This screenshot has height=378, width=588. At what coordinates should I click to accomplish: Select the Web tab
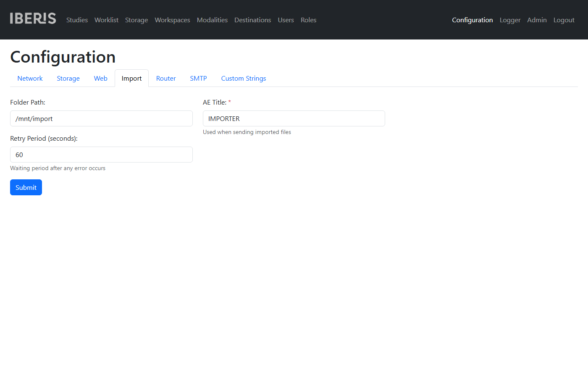101,78
